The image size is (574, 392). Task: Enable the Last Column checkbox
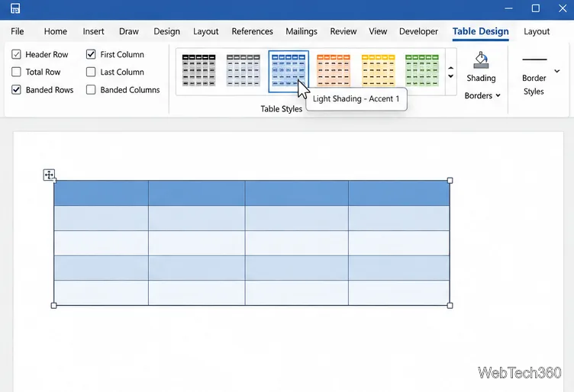91,72
